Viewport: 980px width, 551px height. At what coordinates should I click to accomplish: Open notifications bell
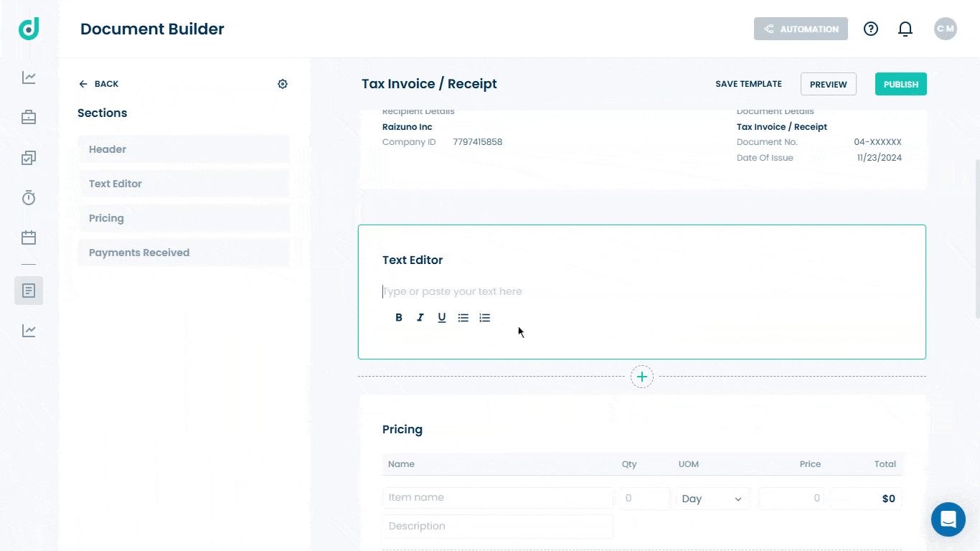click(x=905, y=29)
